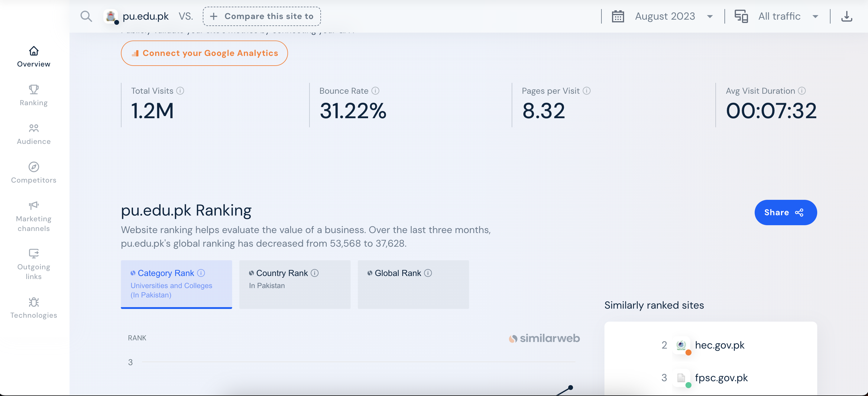Open Competitors compass icon
Screen dimensions: 868x396
tap(34, 167)
